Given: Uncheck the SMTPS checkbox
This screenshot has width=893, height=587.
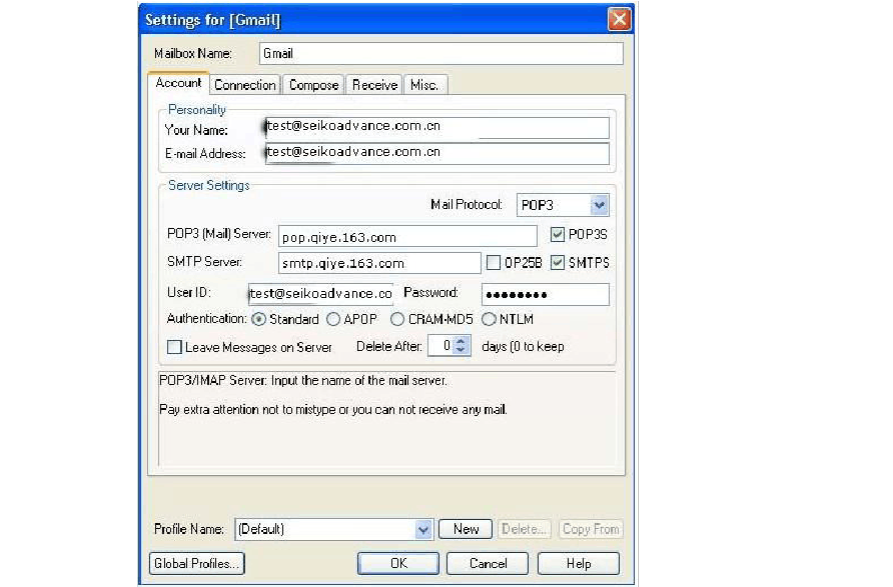Looking at the screenshot, I should pyautogui.click(x=558, y=263).
